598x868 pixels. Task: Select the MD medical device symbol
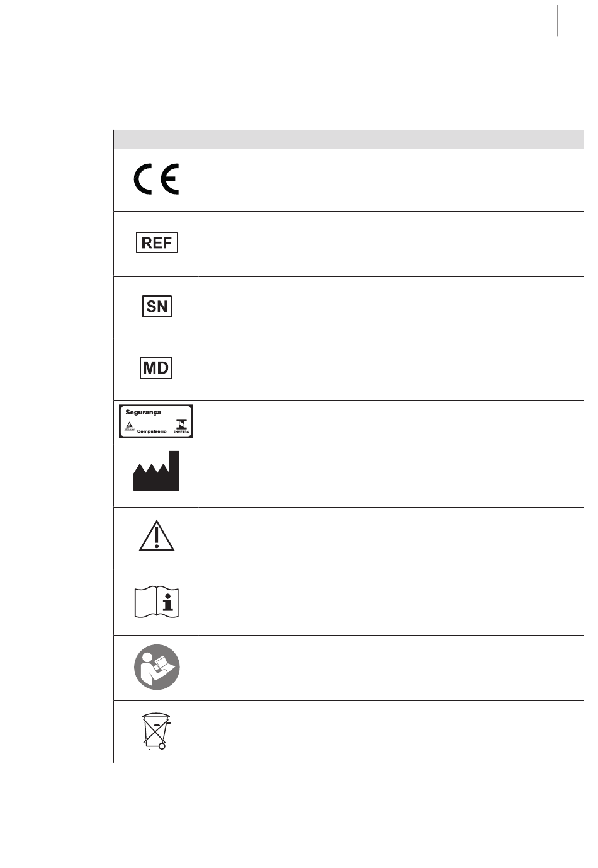(x=156, y=368)
